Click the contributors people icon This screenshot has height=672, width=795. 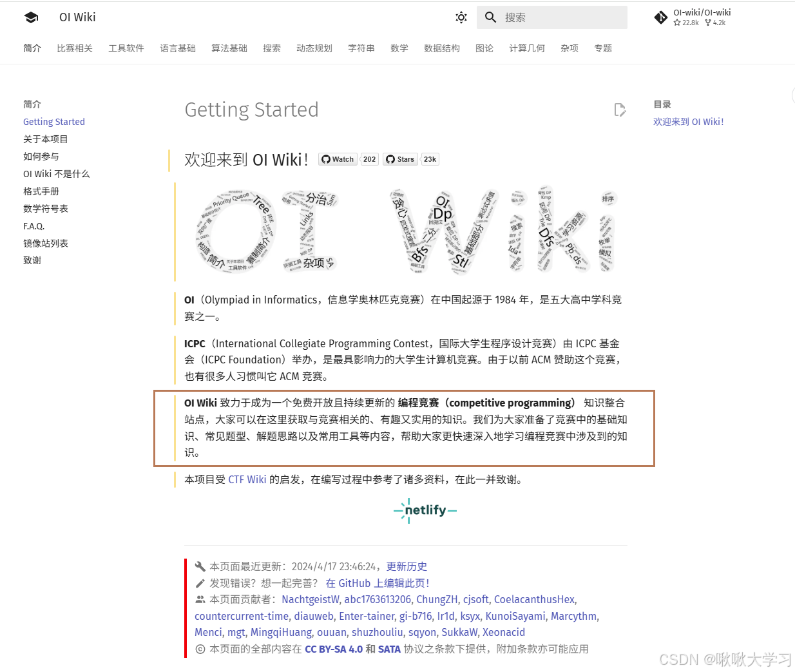point(200,599)
